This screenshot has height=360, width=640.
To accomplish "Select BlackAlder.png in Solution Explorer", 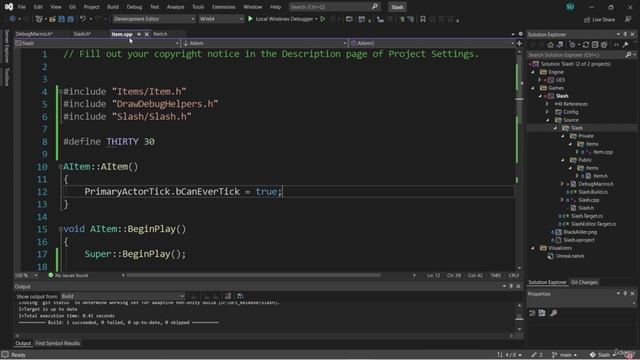I will coord(580,232).
